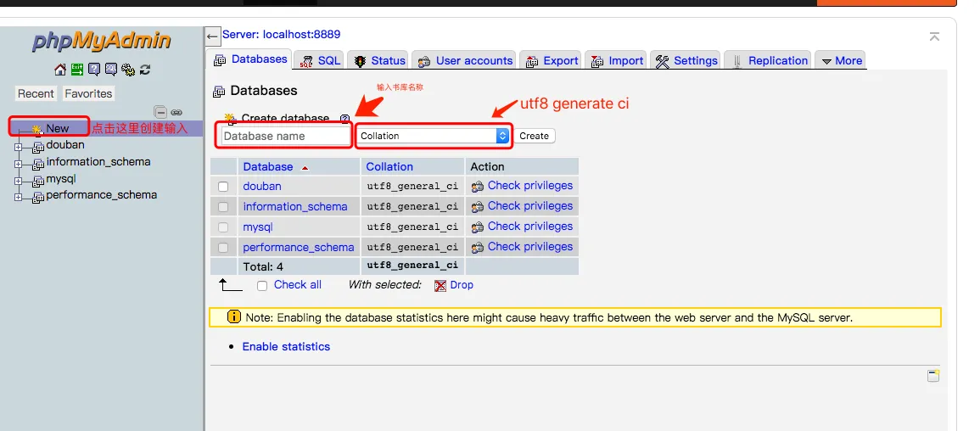Tick the checkbox for mysql database
Screen dimensions: 980x431
(223, 227)
